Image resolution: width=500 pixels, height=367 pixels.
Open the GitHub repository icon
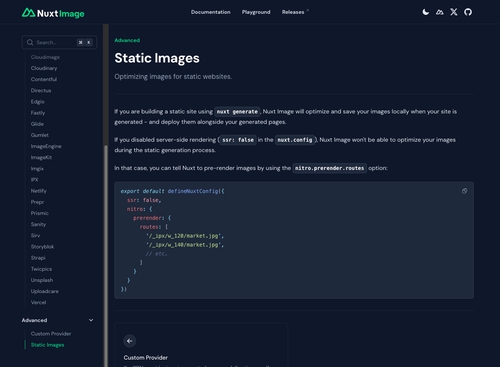pos(468,12)
